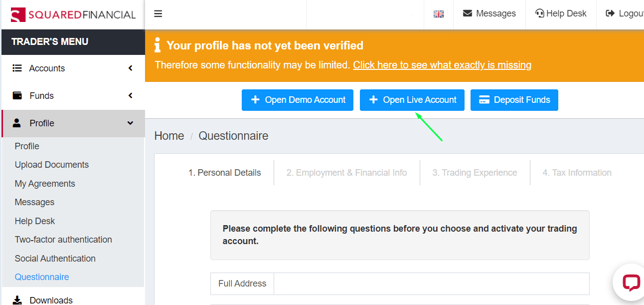Open Help Desk headset icon link

click(x=539, y=13)
